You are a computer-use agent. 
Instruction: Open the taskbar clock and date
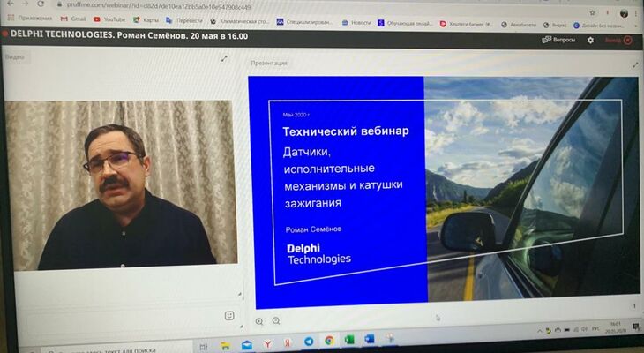coord(615,327)
